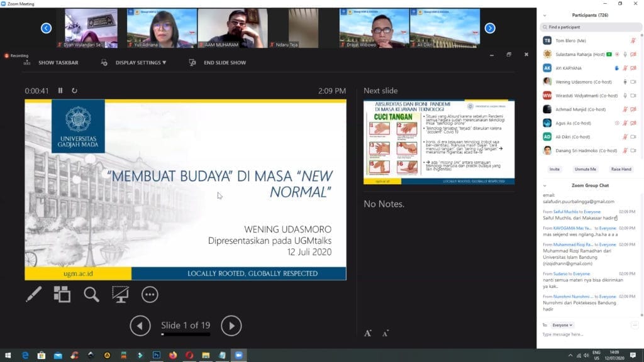The image size is (644, 362).
Task: Switch to Zoom in the taskbar
Action: pyautogui.click(x=238, y=356)
